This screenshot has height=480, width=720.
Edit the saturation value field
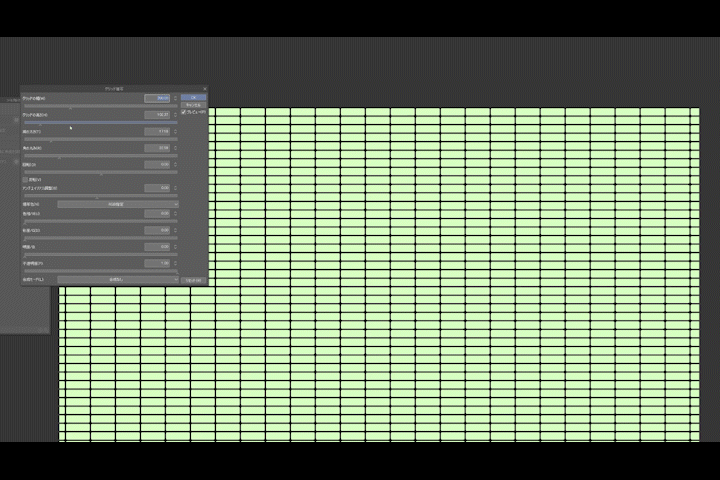157,230
